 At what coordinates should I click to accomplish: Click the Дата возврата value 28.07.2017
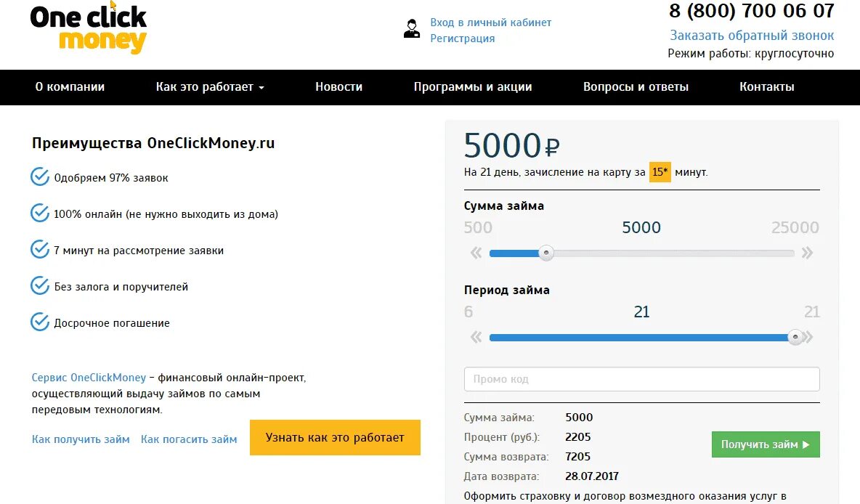pyautogui.click(x=592, y=476)
